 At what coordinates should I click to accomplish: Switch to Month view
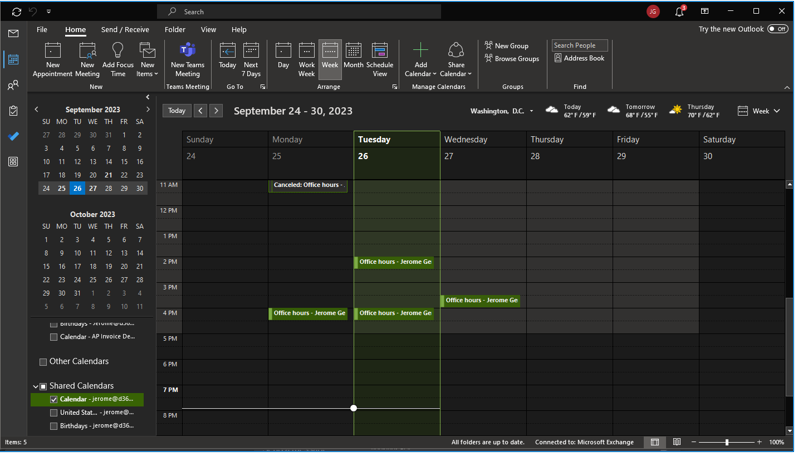pyautogui.click(x=353, y=58)
